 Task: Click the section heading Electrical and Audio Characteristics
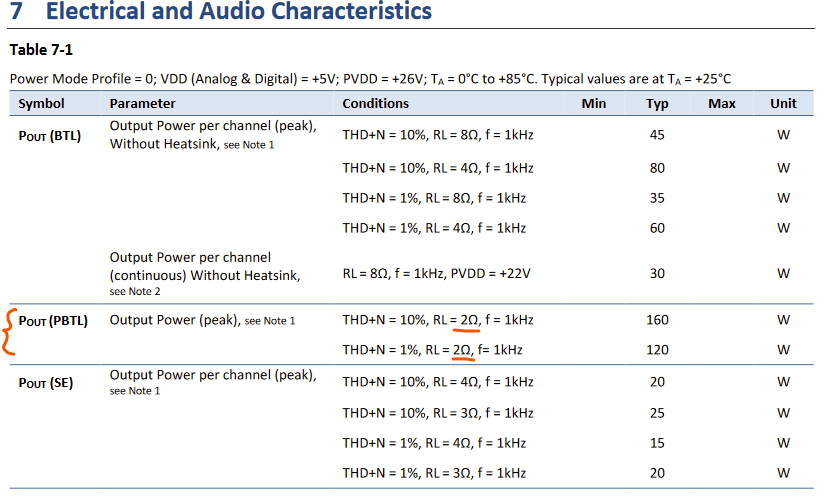tap(239, 11)
